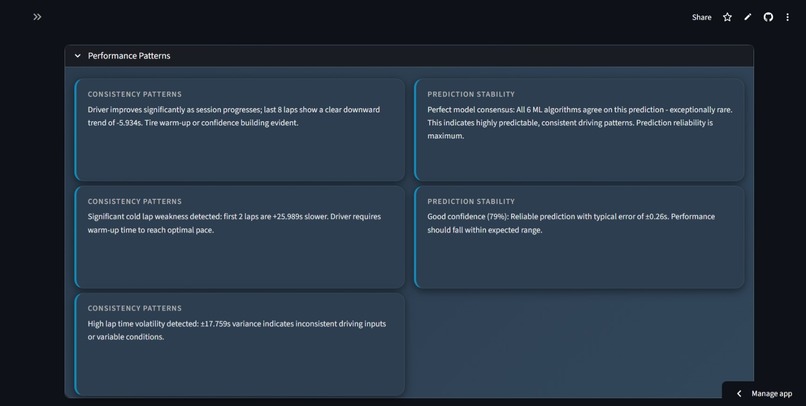Favorite the app with star icon

click(727, 17)
